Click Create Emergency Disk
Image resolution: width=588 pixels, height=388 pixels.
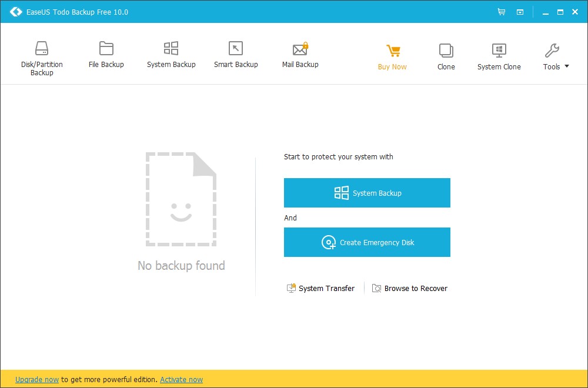pos(367,242)
